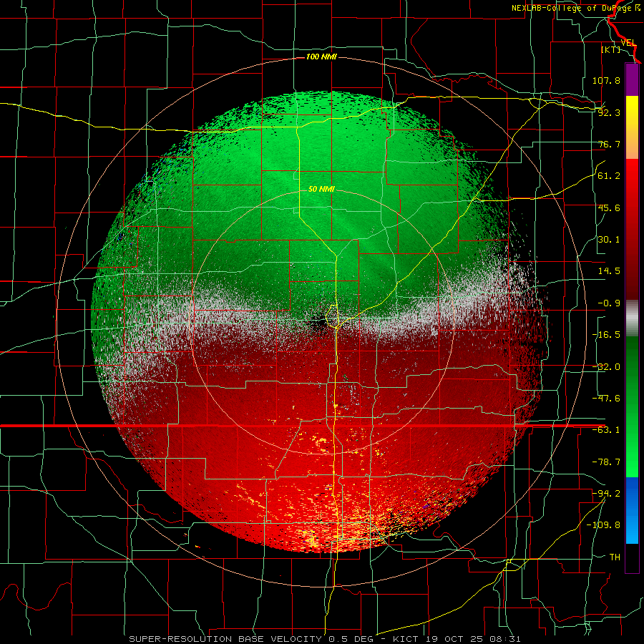
Task: Click the Super-Resolution Base Velocity caption
Action: coord(324,639)
